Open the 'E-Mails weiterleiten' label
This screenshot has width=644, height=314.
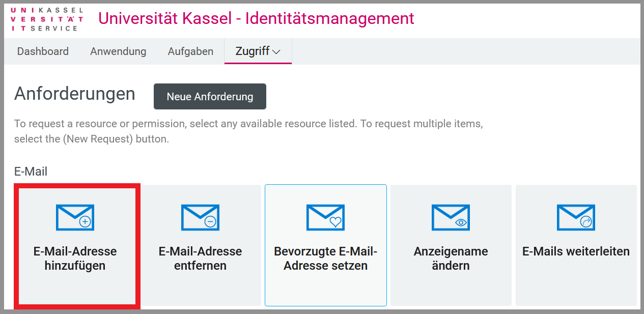[576, 251]
